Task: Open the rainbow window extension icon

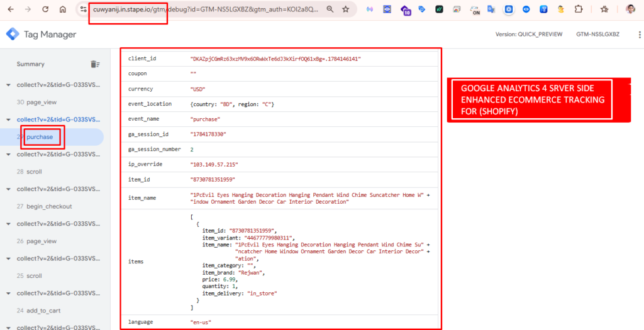Action: (457, 9)
